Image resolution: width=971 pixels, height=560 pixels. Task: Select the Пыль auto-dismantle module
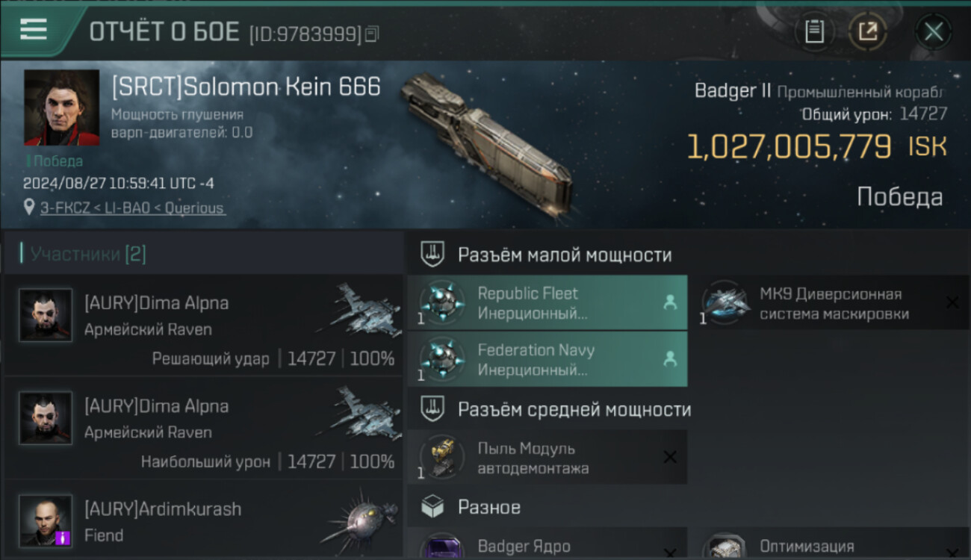(x=547, y=457)
